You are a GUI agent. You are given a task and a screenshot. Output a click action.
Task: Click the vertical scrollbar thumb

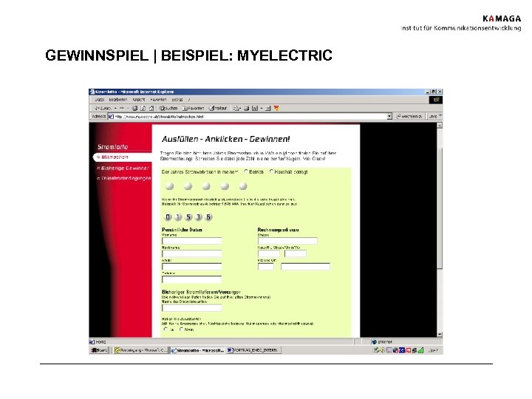pyautogui.click(x=440, y=208)
